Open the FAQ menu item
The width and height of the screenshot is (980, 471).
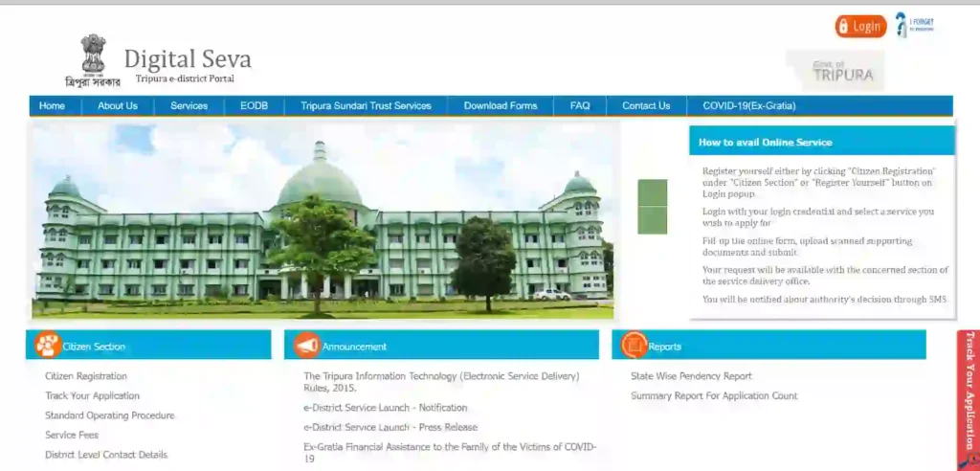coord(579,105)
